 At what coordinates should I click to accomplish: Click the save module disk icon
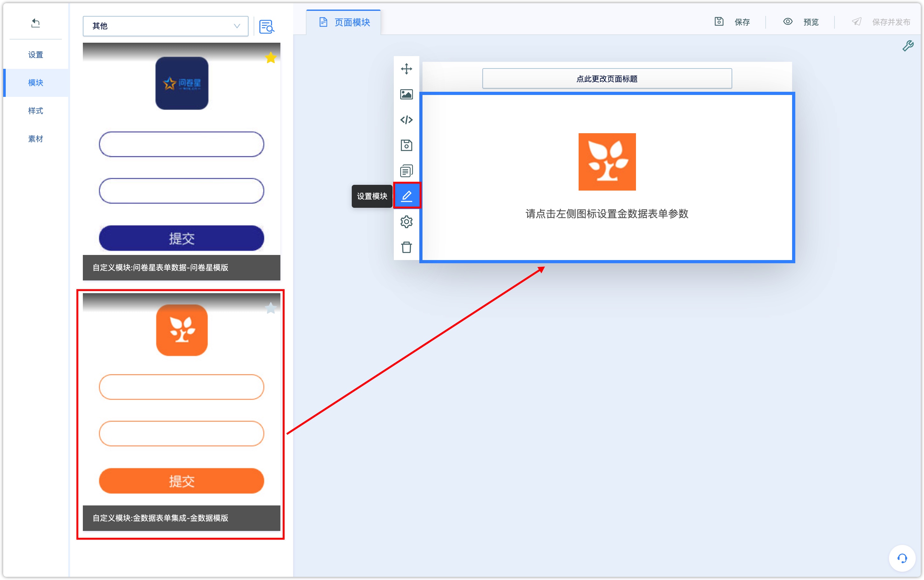[x=407, y=145]
